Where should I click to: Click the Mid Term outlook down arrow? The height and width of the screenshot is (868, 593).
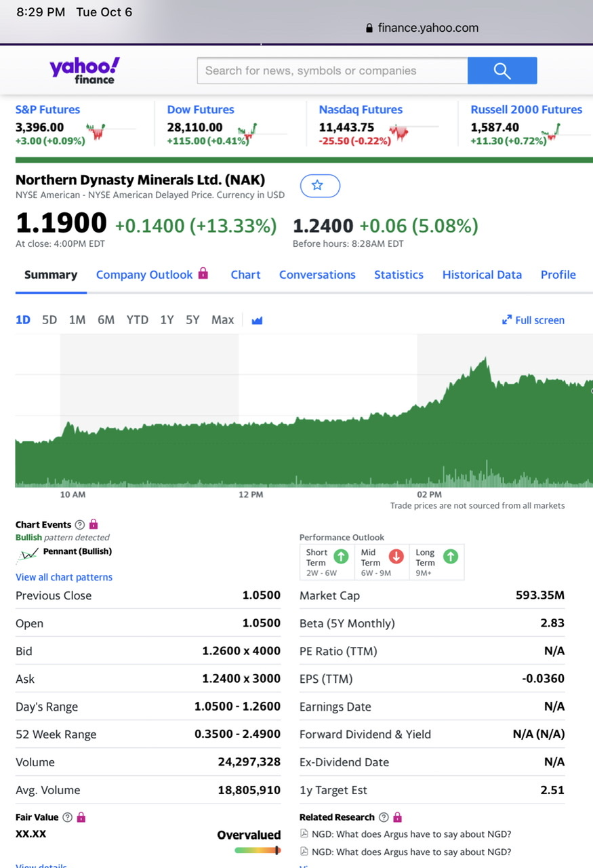pyautogui.click(x=396, y=557)
